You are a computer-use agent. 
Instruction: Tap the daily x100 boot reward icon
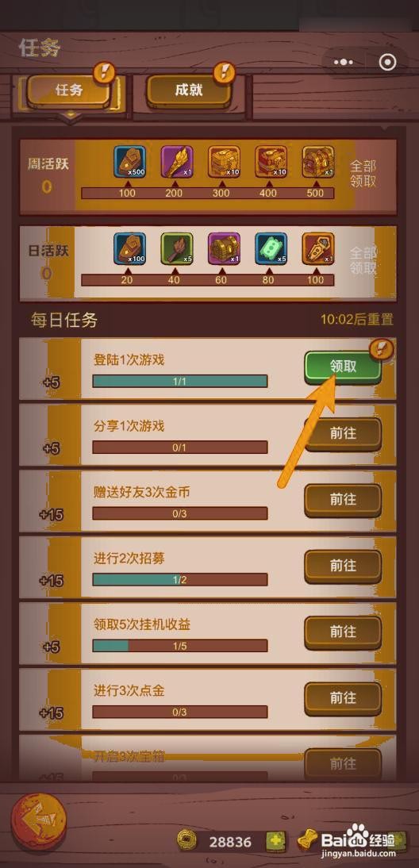click(129, 248)
